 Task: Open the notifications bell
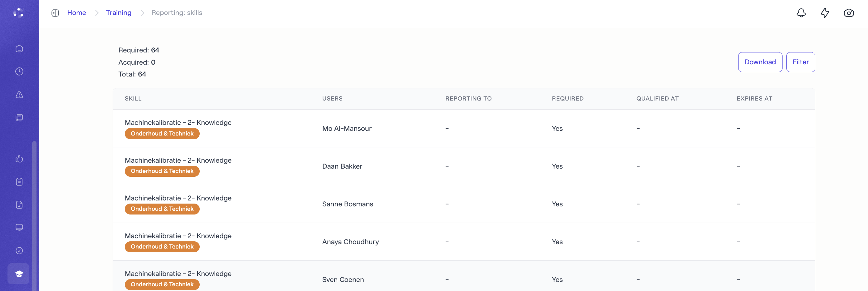click(x=801, y=13)
